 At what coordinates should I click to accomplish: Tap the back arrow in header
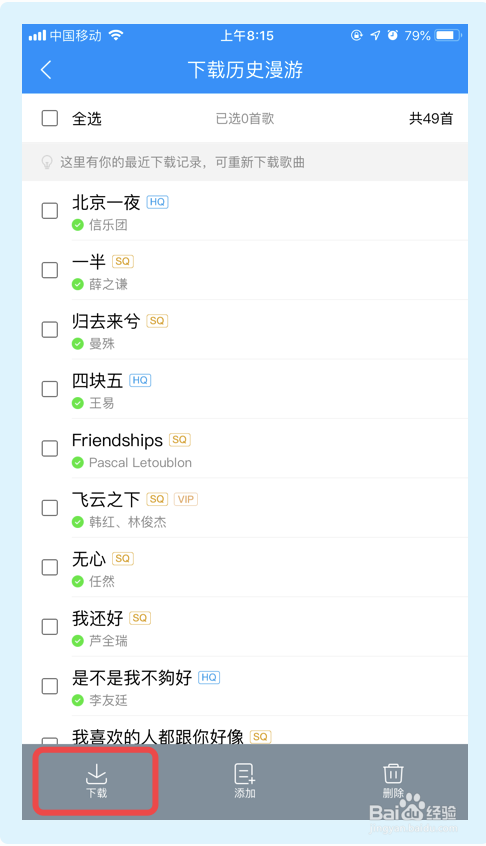46,70
